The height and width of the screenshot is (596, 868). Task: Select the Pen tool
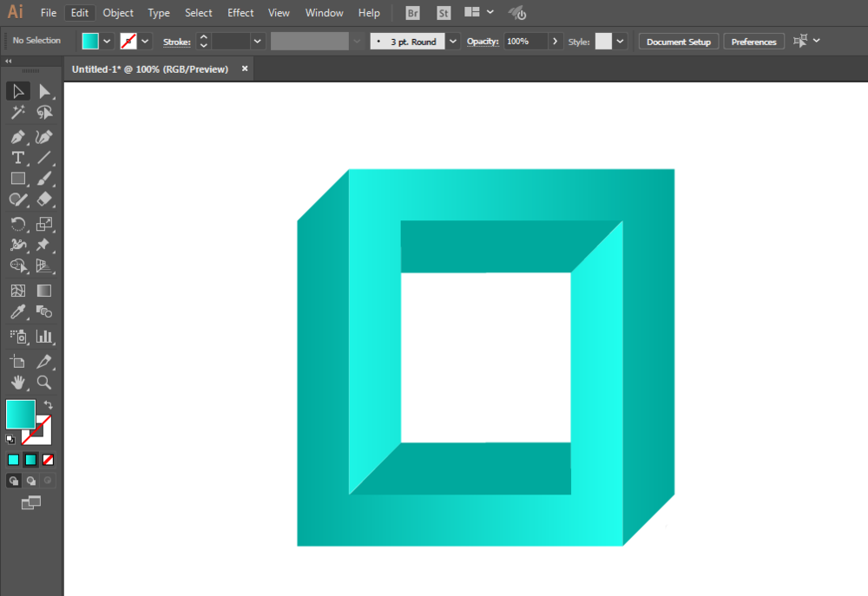click(17, 136)
